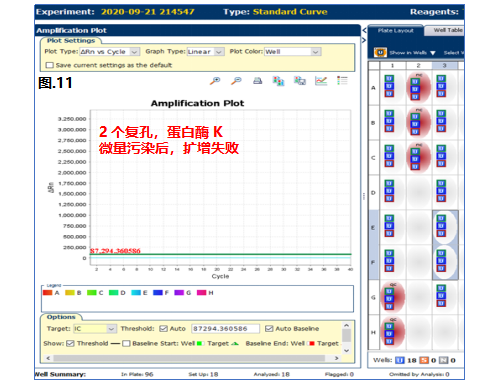
Task: Click the save plot image icon
Action: (300, 81)
